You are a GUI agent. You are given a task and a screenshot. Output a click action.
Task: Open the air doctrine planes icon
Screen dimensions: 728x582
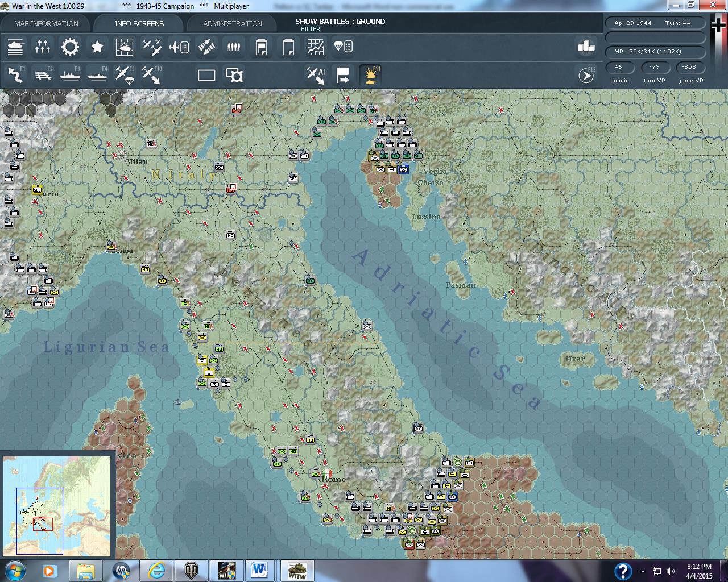[x=152, y=47]
